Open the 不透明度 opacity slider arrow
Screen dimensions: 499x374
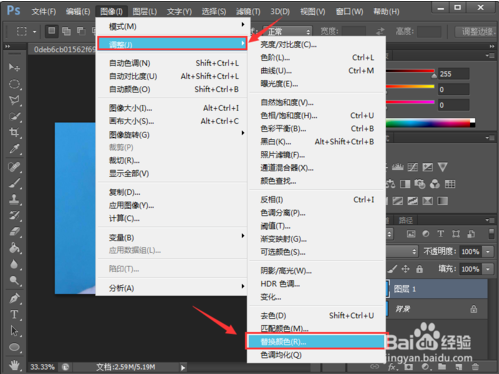[488, 251]
